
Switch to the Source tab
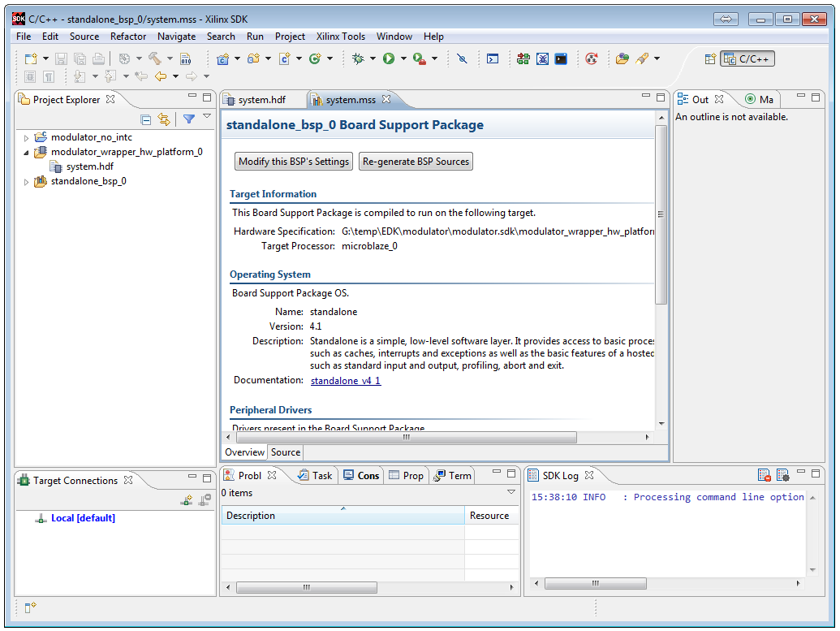[x=286, y=452]
